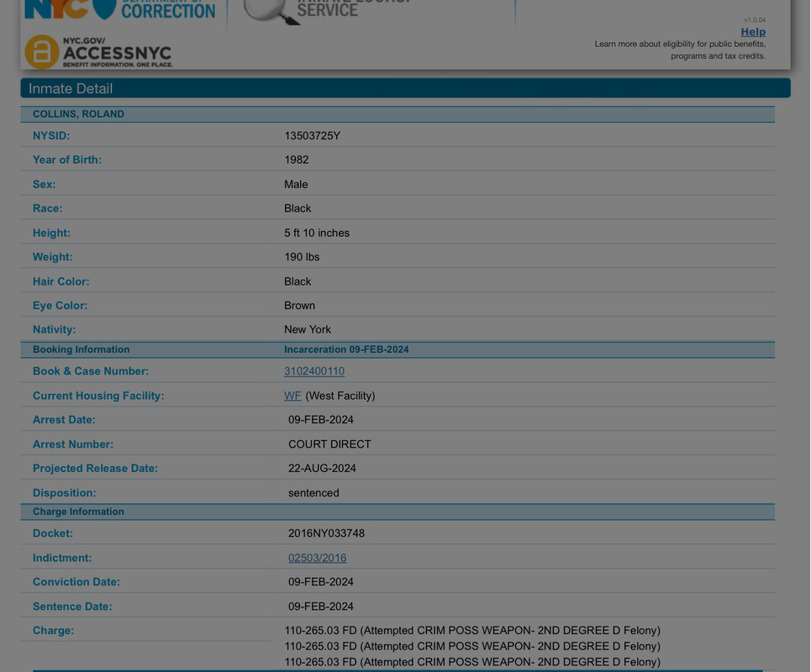The image size is (811, 672).
Task: Click the Conviction Date label
Action: [x=76, y=582]
